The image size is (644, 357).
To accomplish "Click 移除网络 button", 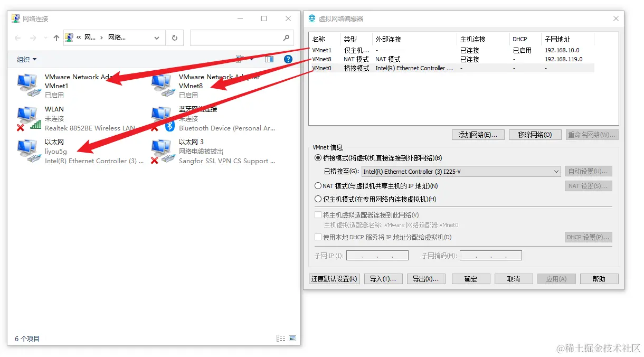I will [535, 135].
